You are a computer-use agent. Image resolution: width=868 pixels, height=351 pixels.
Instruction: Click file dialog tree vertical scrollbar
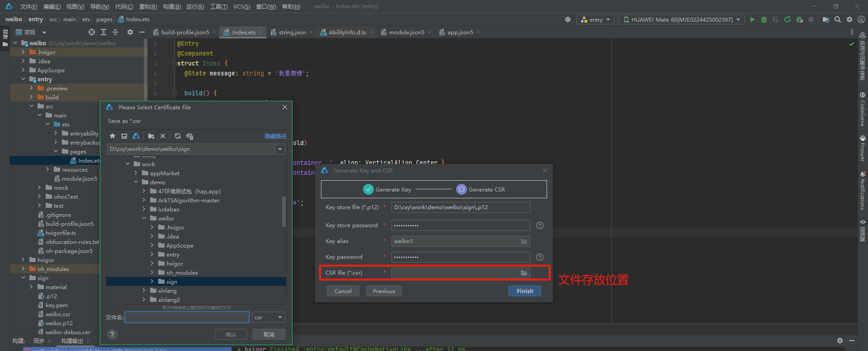tap(284, 211)
